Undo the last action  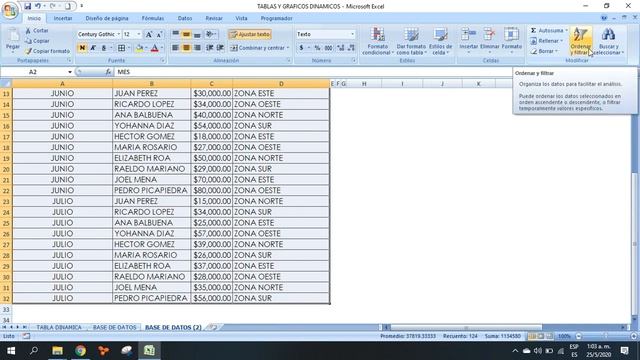click(38, 6)
